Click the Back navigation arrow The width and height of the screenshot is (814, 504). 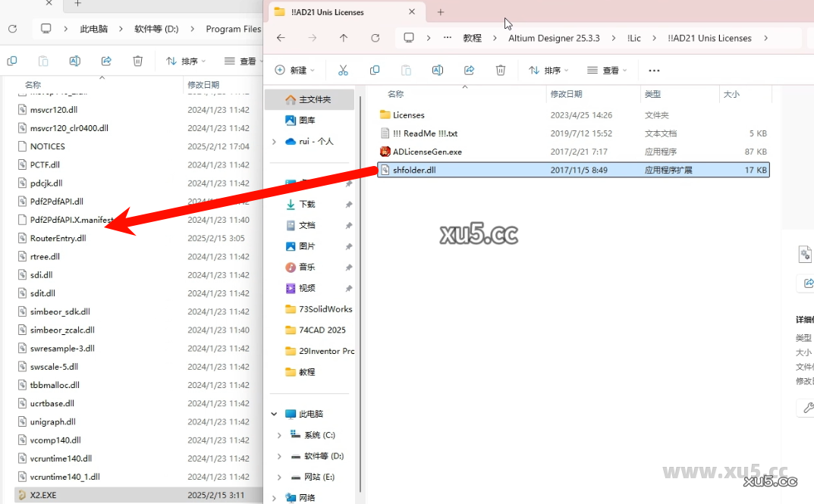pyautogui.click(x=280, y=37)
